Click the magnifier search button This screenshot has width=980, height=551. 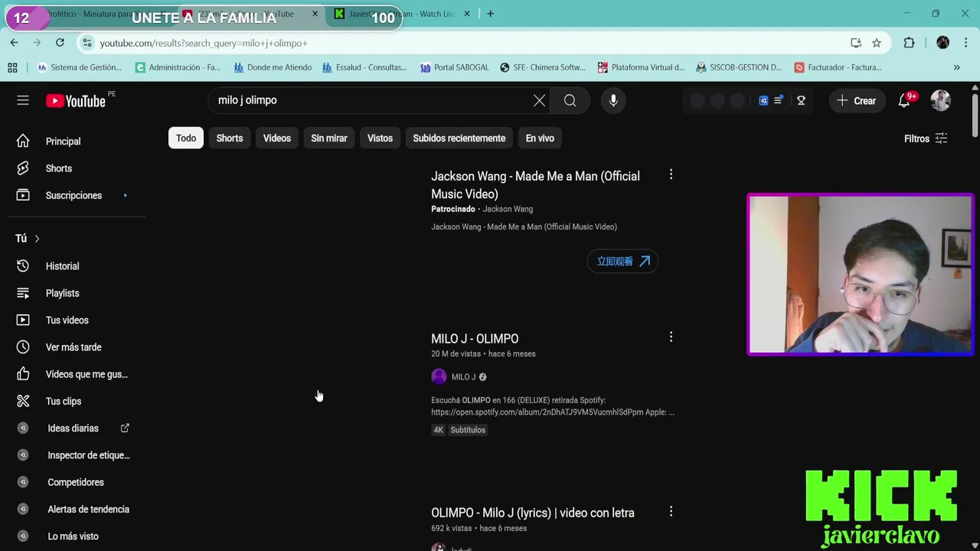[x=570, y=100]
